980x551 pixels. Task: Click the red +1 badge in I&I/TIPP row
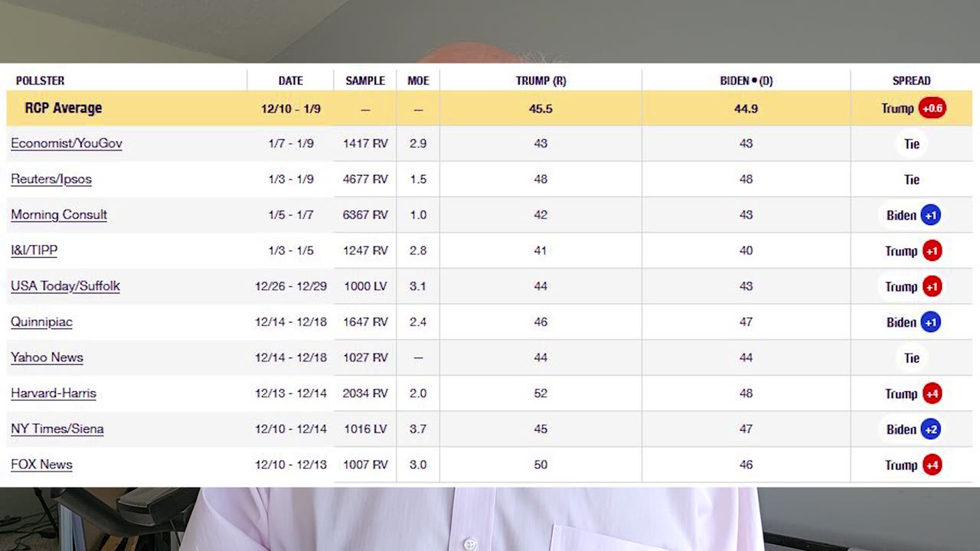click(x=932, y=250)
